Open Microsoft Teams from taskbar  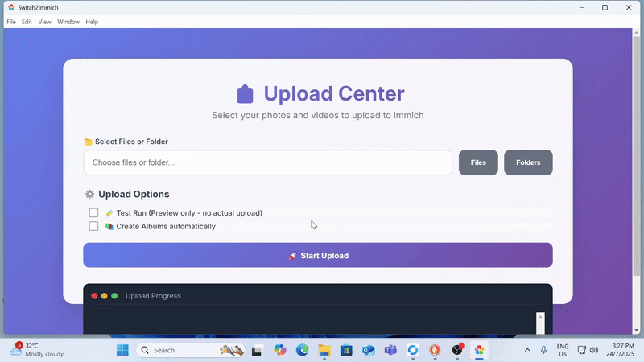[x=390, y=350]
